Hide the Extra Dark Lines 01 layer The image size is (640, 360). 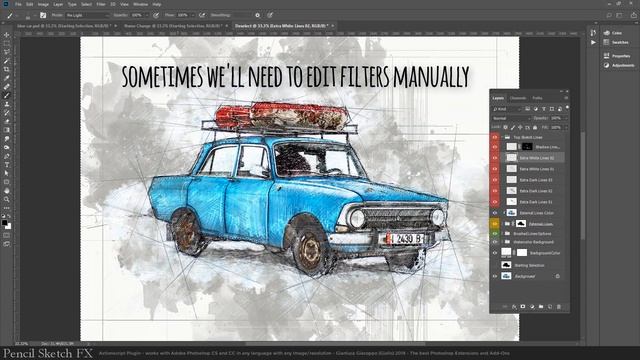click(x=495, y=202)
